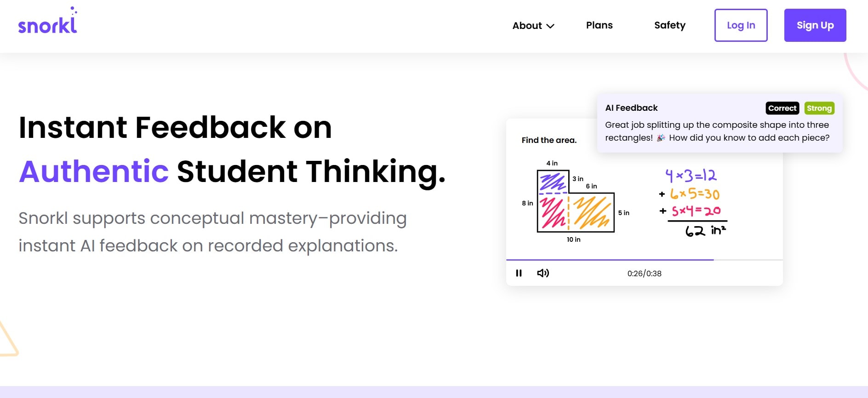868x398 pixels.
Task: Click the 'Snorkl supports conceptual mastery' paragraph
Action: click(x=212, y=232)
